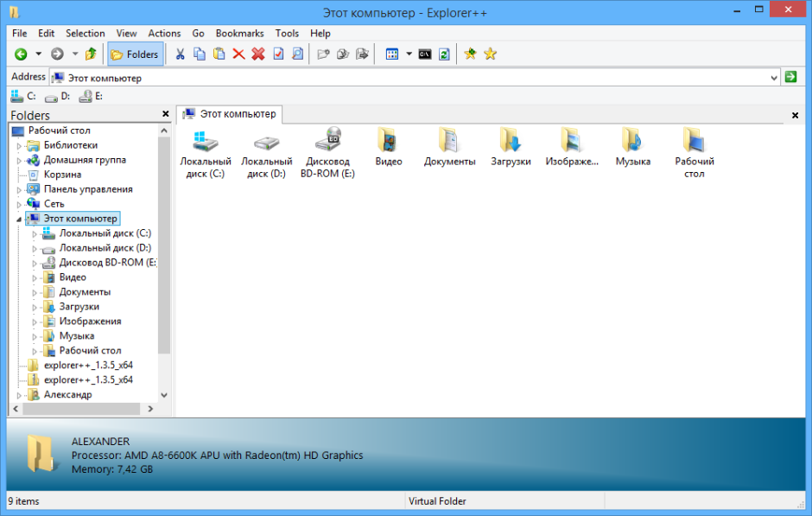Select Изображения in the folder tree
The image size is (812, 516).
pos(90,322)
